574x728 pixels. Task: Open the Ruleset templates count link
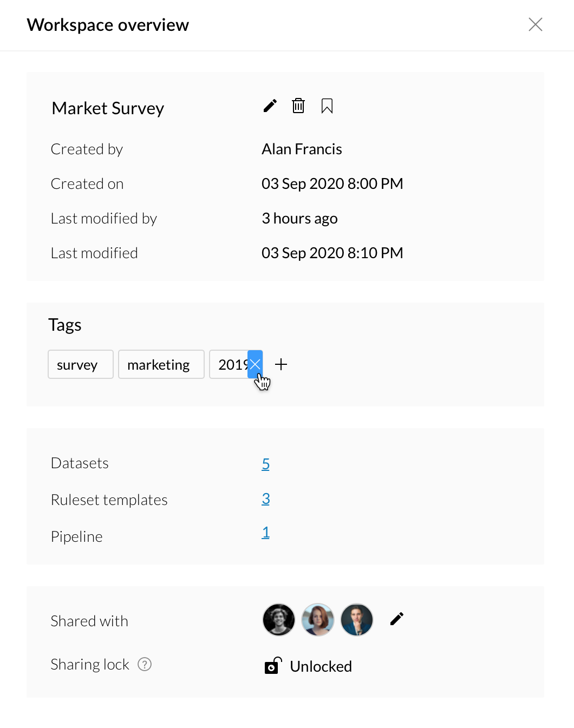(265, 499)
